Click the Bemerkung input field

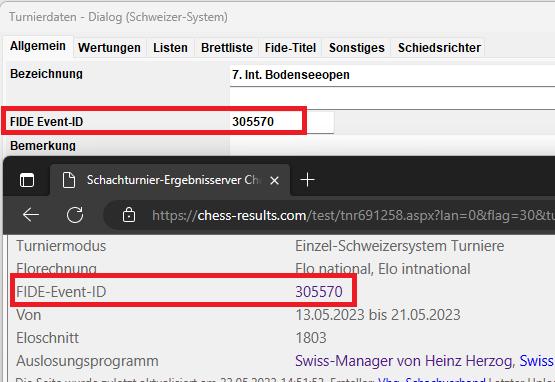[x=392, y=146]
